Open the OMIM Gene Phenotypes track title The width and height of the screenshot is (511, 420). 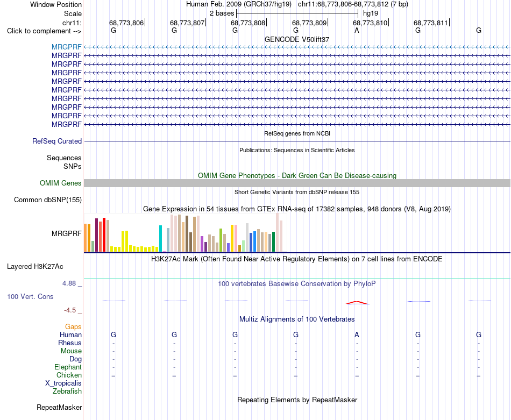[x=297, y=176]
